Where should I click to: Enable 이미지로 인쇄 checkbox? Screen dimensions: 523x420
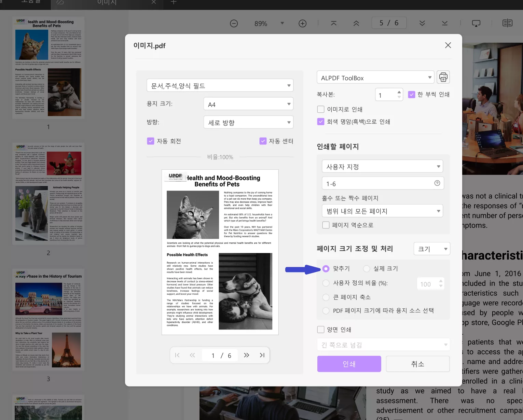click(321, 109)
